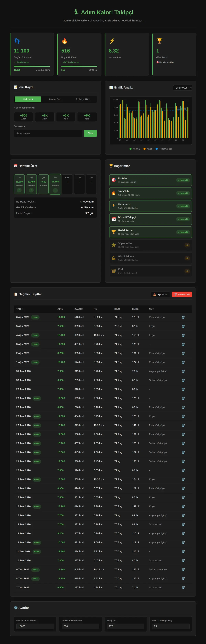Edit the Günlük Adım Hedefi field
206x644 pixels.
click(35, 626)
